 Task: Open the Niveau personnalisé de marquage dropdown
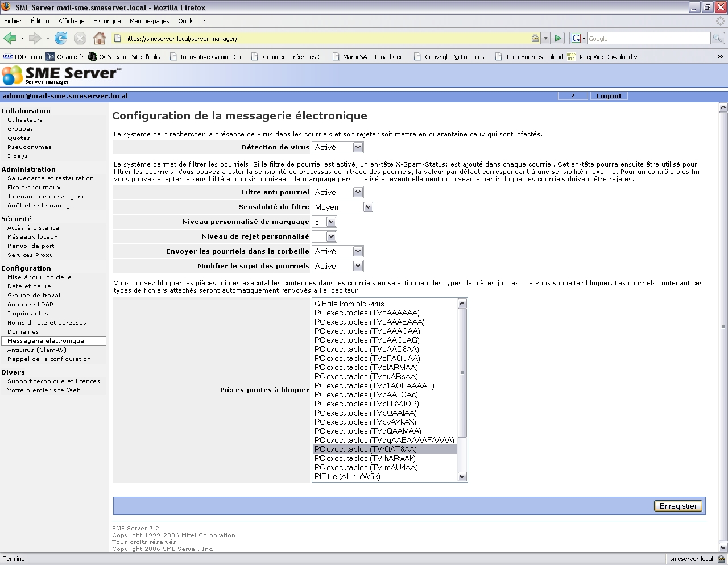click(324, 222)
